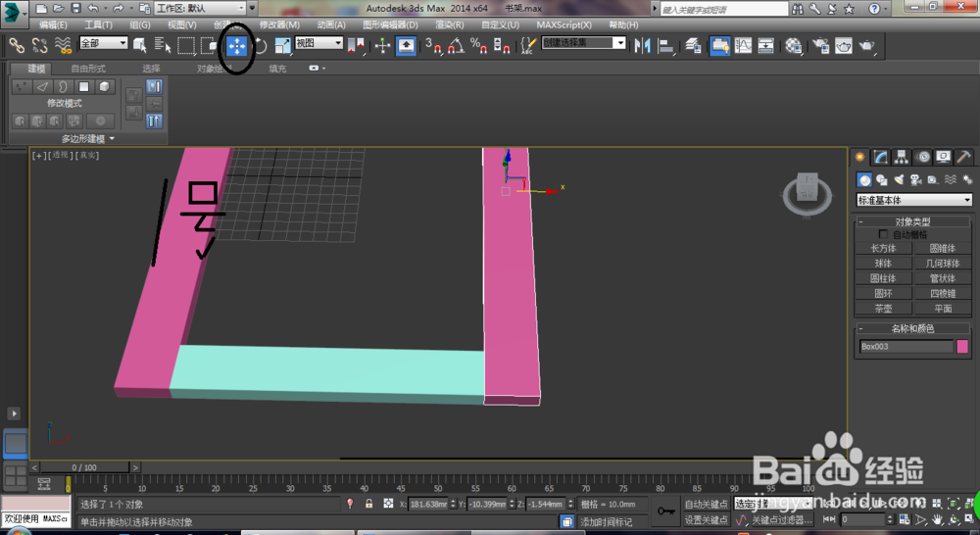Click the 茶壶 teapot button
Screen dimensions: 980x535
point(883,309)
